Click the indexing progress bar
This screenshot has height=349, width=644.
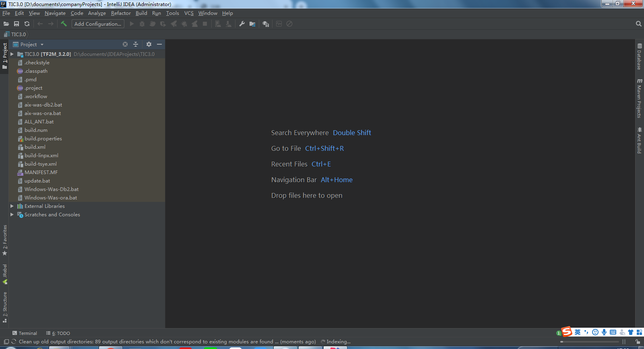(590, 342)
